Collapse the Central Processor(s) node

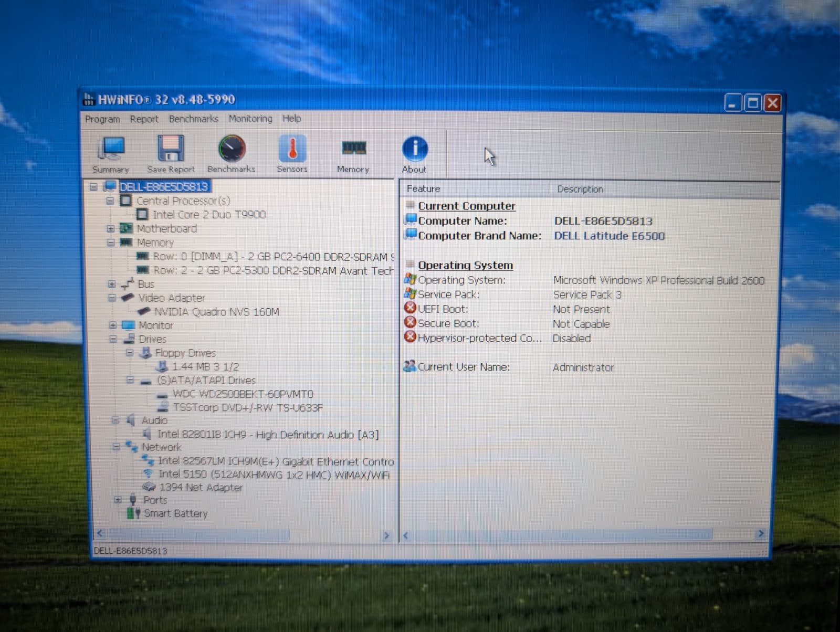(110, 201)
